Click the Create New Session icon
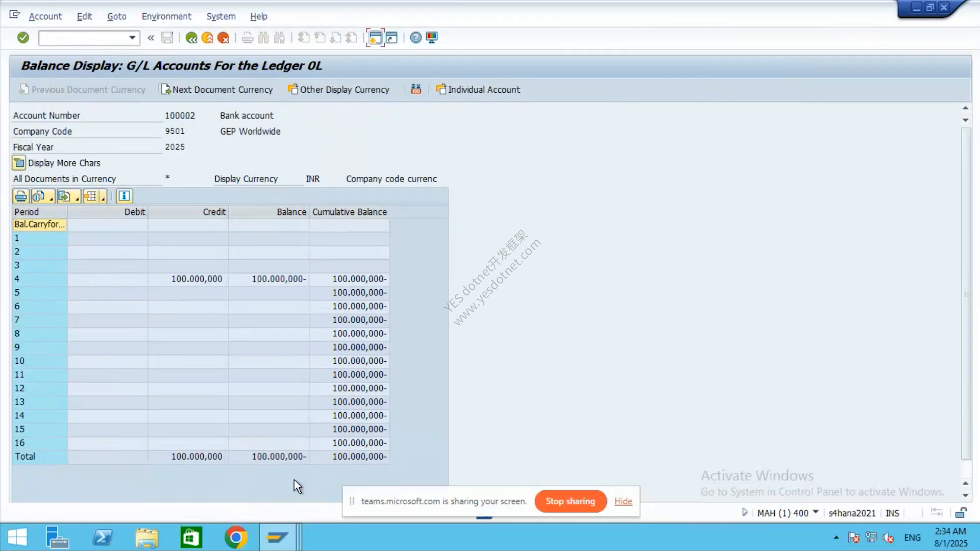 [375, 38]
